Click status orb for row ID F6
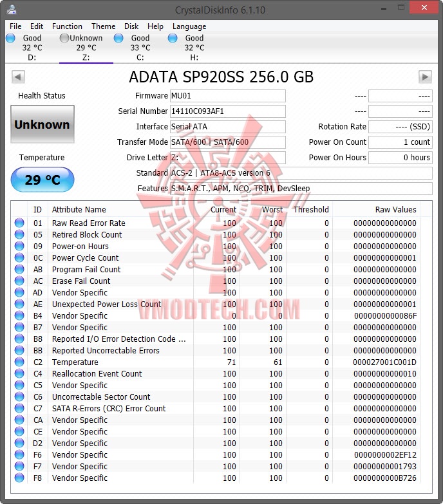This screenshot has width=443, height=504. 19,454
